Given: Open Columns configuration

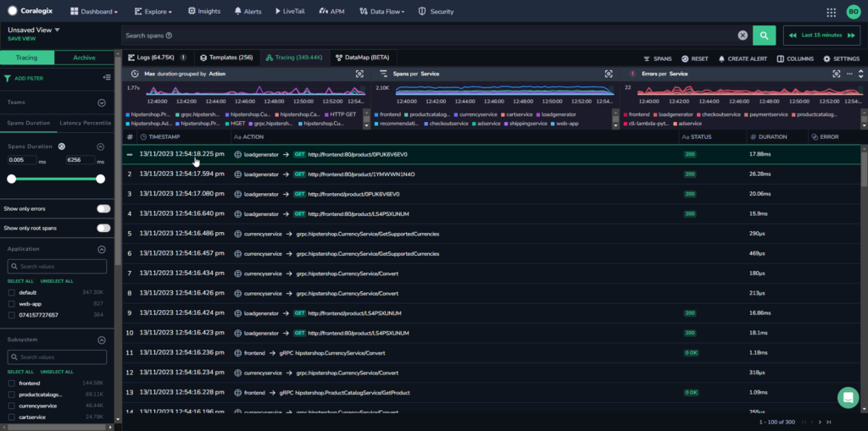Looking at the screenshot, I should 795,58.
